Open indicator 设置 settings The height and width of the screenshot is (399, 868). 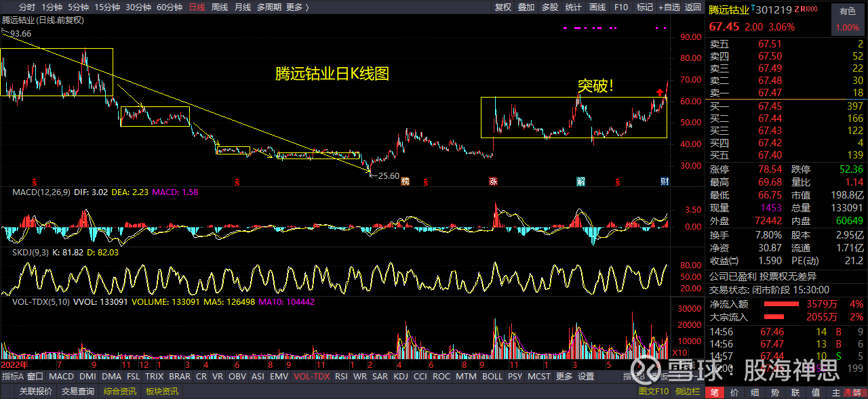click(x=586, y=377)
